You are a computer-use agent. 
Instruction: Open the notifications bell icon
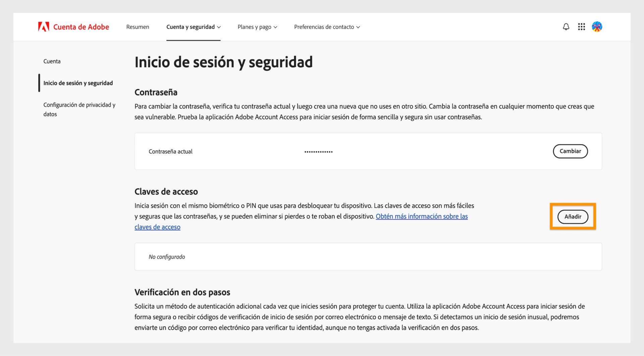point(566,27)
